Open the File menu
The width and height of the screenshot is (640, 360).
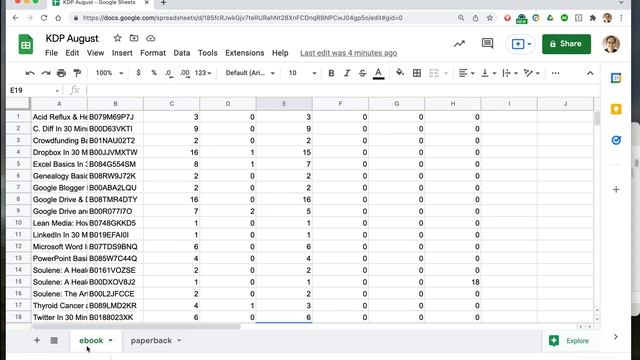pyautogui.click(x=51, y=53)
